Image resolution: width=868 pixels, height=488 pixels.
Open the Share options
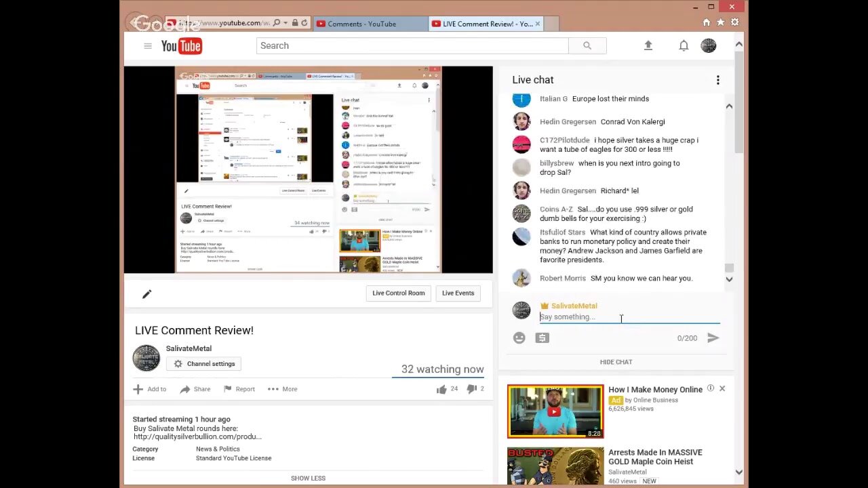(x=195, y=389)
